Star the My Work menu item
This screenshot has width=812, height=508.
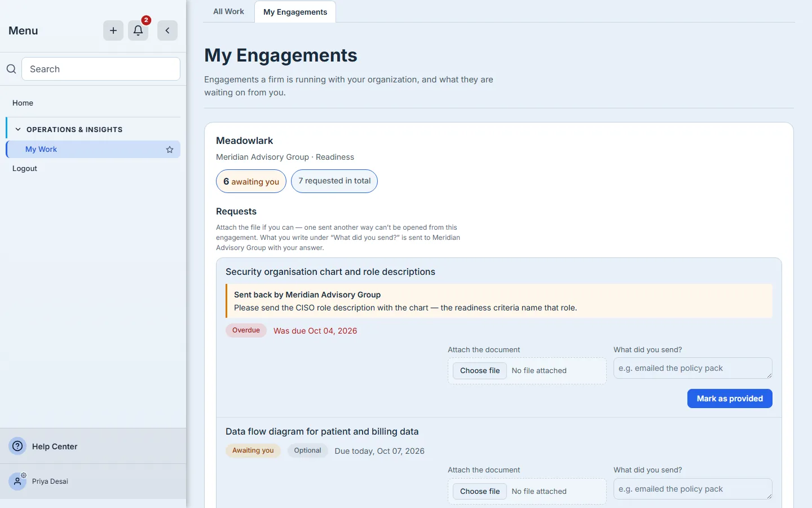click(x=170, y=150)
